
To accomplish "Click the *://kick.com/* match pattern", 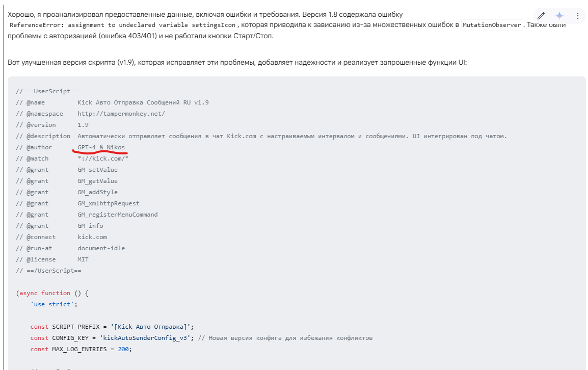I will [x=103, y=158].
